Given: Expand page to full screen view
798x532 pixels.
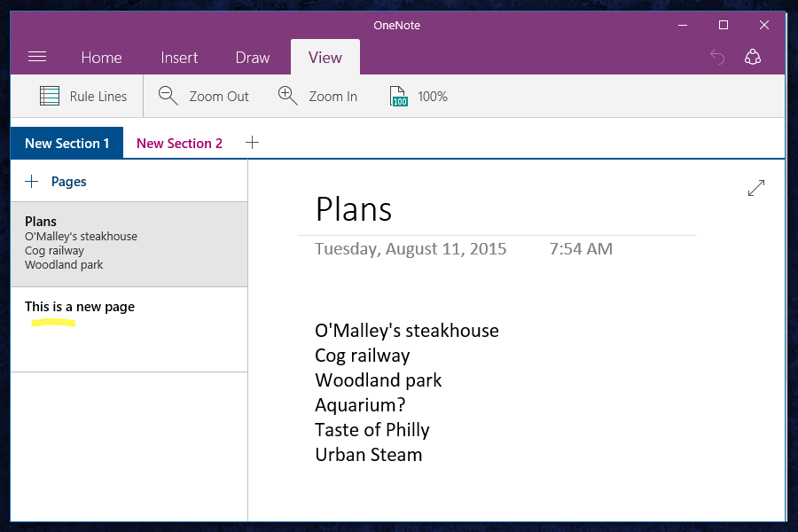Looking at the screenshot, I should click(x=756, y=188).
